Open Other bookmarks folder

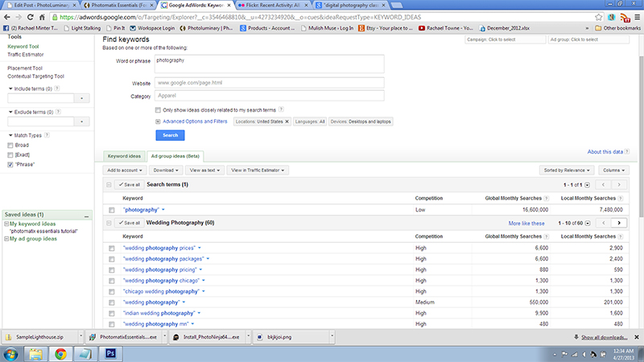pos(617,28)
